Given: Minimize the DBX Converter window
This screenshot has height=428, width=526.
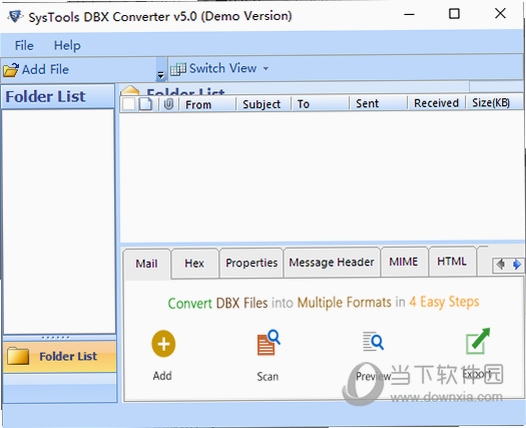Looking at the screenshot, I should (409, 14).
